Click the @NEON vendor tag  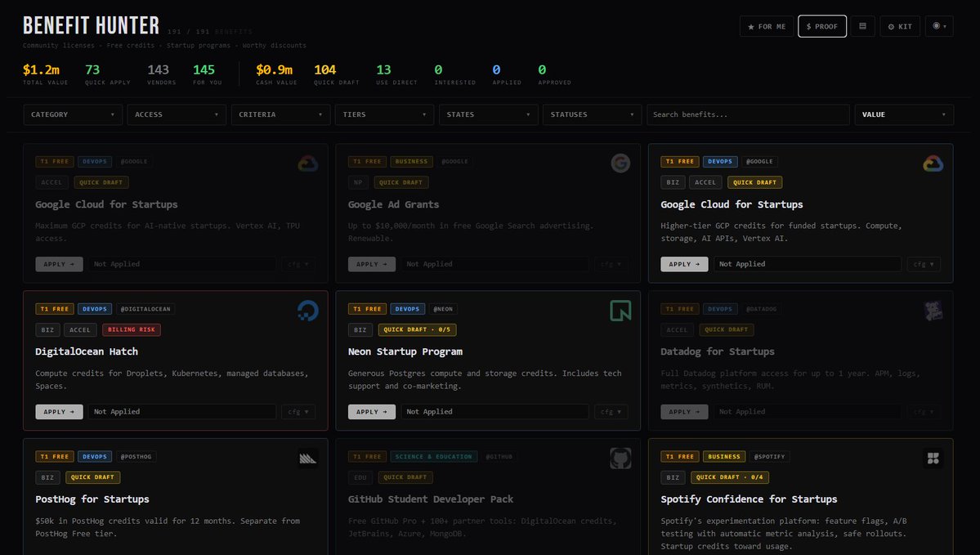click(443, 309)
